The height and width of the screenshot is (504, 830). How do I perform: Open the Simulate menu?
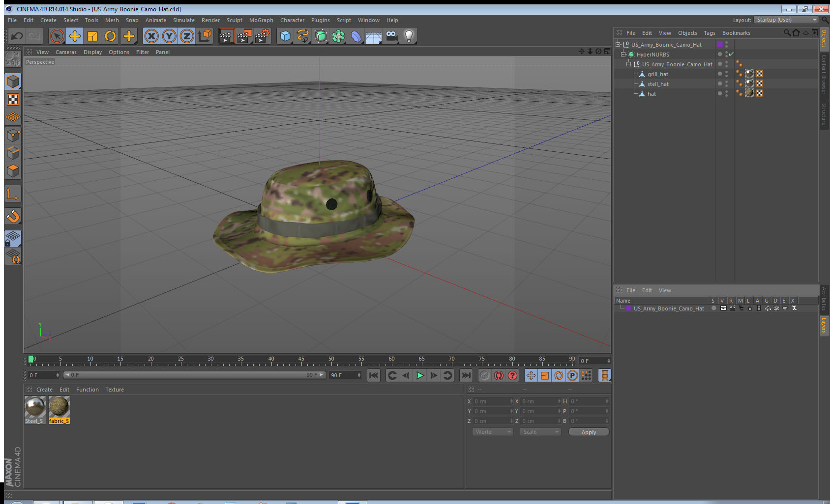coord(184,20)
